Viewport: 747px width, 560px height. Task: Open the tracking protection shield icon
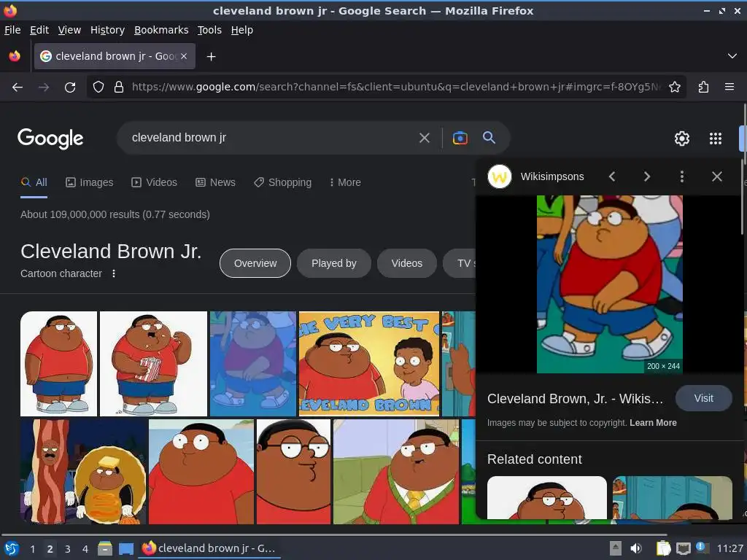[x=98, y=87]
